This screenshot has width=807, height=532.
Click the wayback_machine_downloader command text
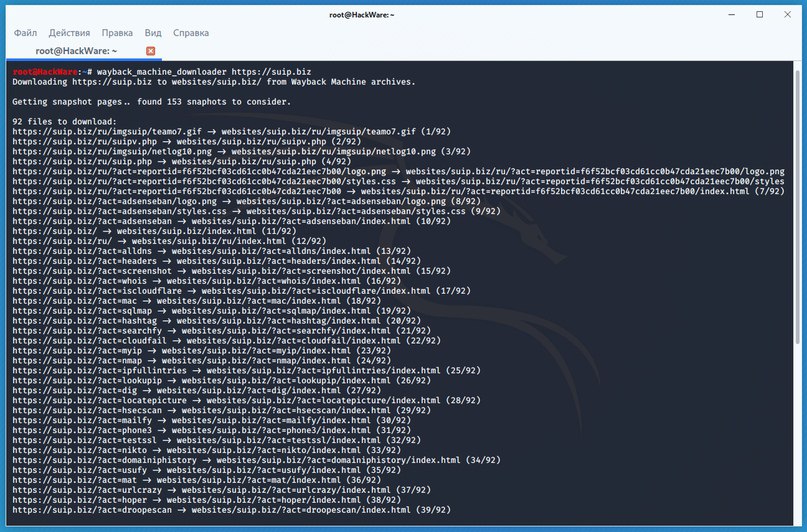pyautogui.click(x=204, y=72)
